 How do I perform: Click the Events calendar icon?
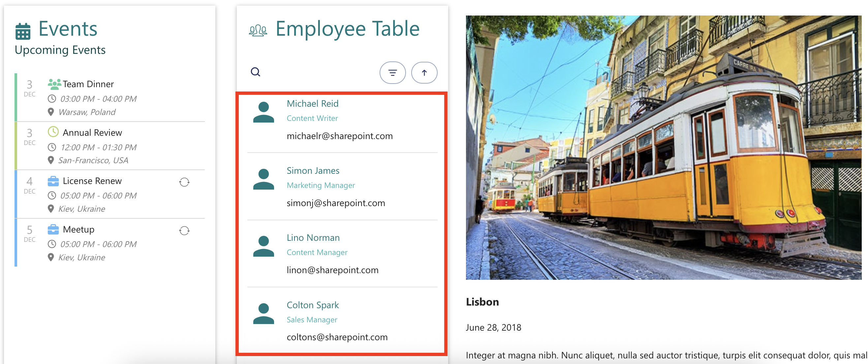point(23,31)
